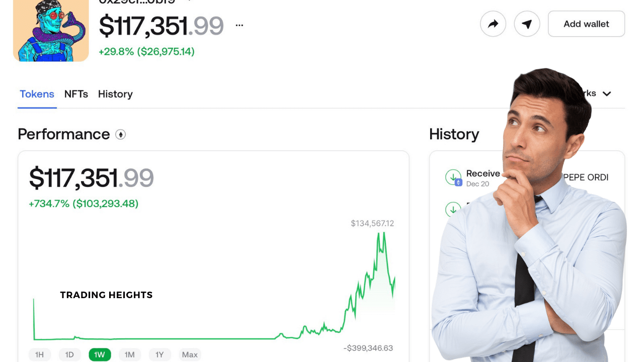Switch to the 1H timeframe
The image size is (644, 362).
[40, 354]
